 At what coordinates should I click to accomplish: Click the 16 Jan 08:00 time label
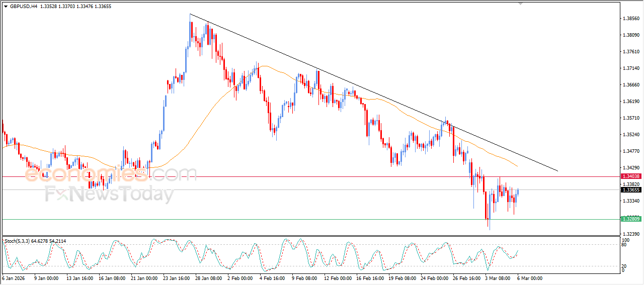112,278
